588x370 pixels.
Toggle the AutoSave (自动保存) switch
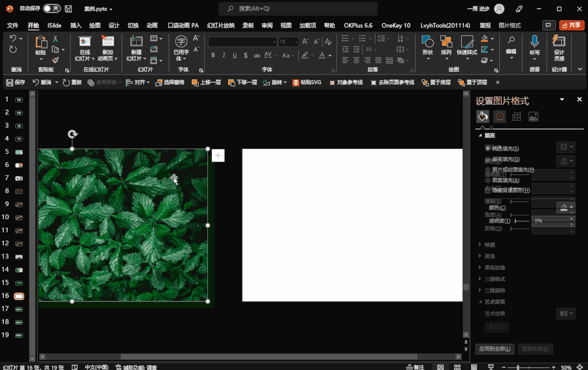pos(52,8)
